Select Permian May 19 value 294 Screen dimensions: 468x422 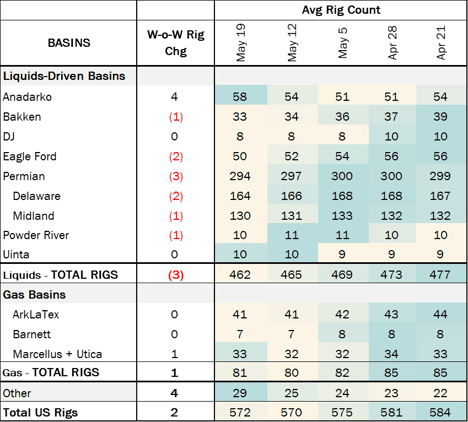[240, 176]
